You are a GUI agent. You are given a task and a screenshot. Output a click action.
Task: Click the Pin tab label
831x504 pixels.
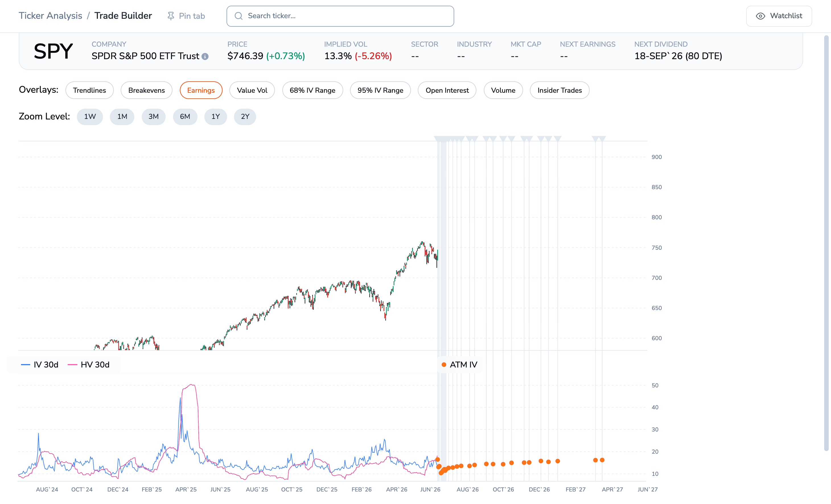tap(192, 16)
